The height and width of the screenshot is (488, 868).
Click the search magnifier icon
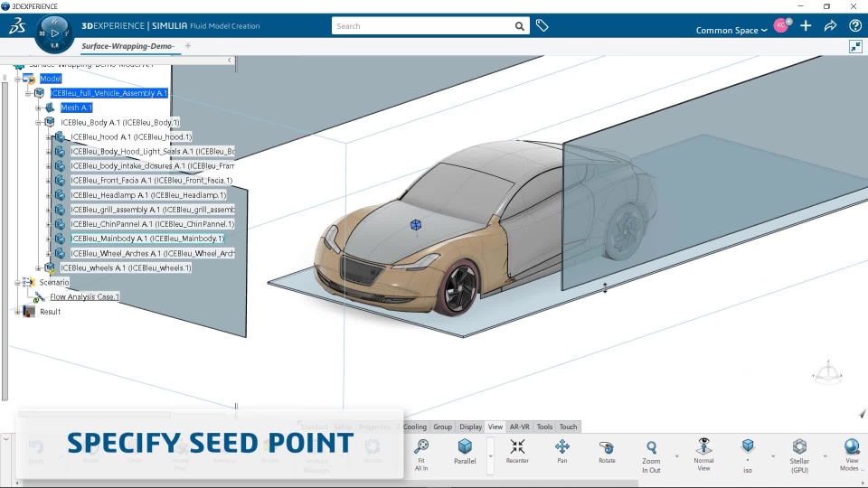pos(519,26)
